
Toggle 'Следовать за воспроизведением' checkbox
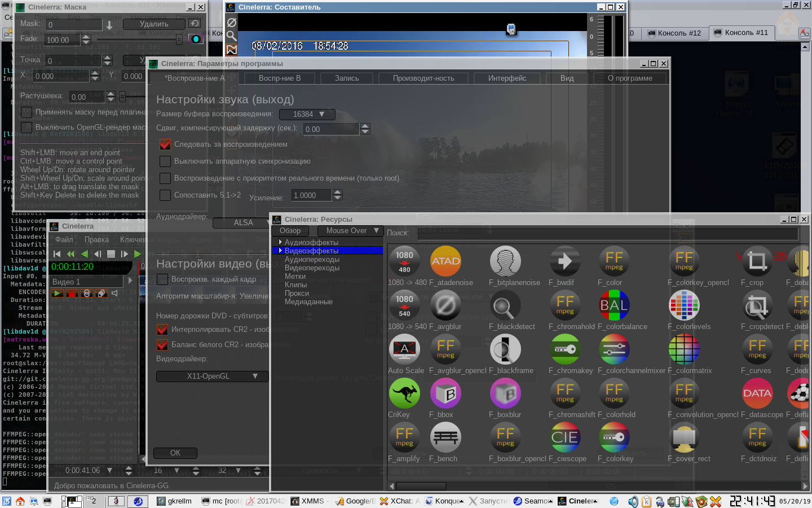point(165,144)
